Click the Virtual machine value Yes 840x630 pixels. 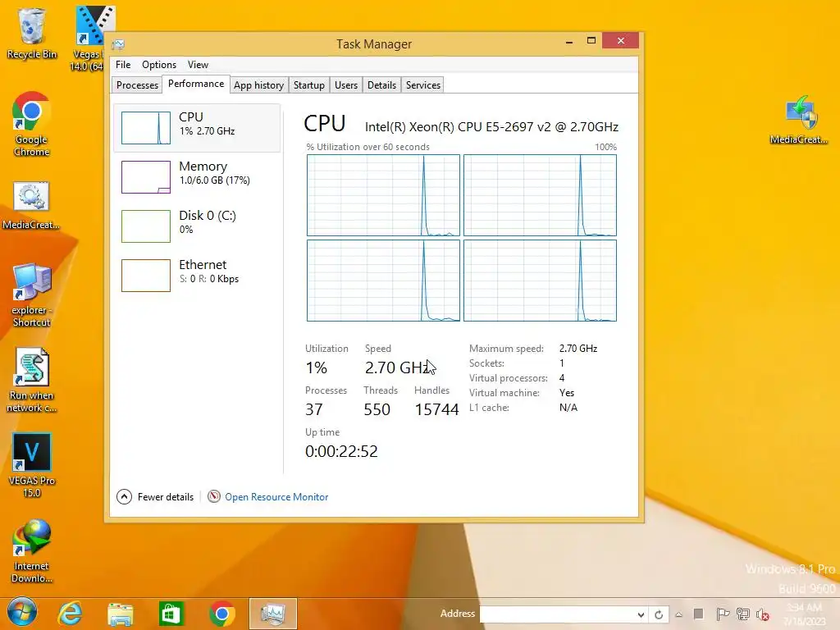[x=567, y=393]
